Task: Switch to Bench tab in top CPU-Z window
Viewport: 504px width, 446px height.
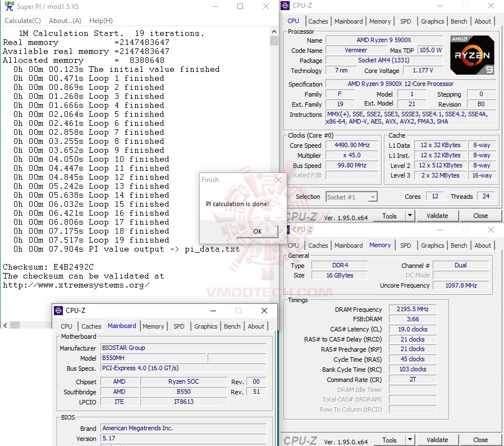Action: (459, 21)
